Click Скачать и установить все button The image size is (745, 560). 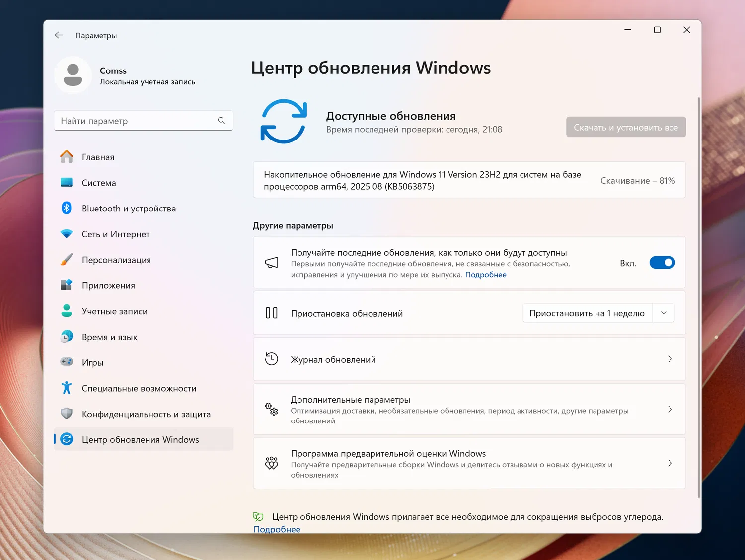626,127
